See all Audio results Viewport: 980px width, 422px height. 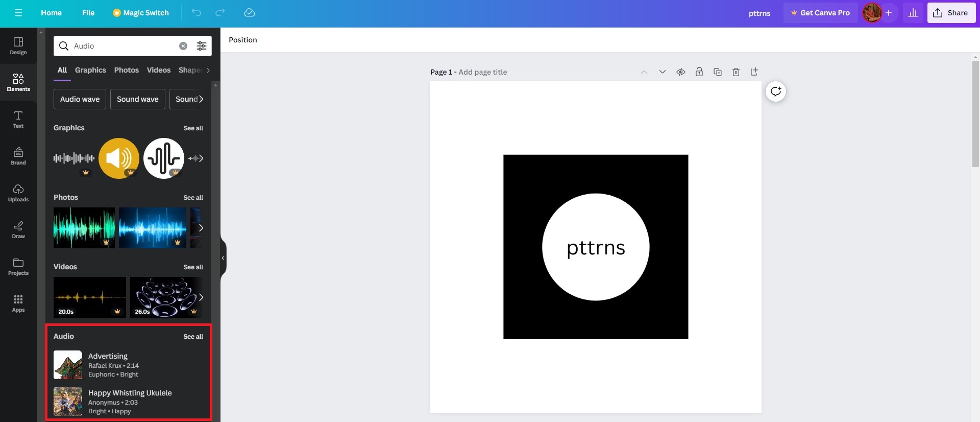[193, 337]
